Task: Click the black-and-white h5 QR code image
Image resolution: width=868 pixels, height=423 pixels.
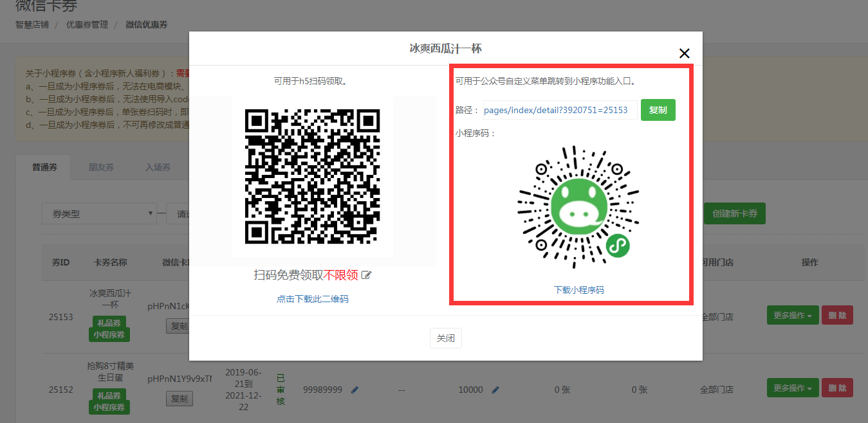Action: (x=313, y=177)
